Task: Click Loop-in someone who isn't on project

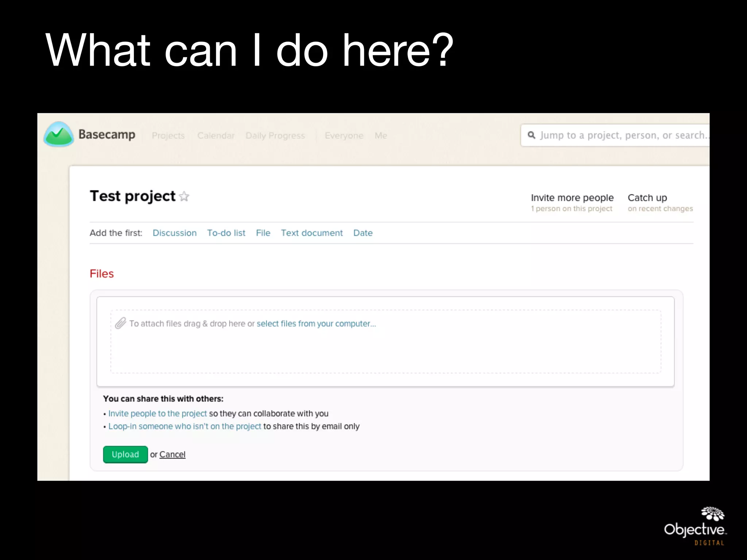Action: 185,426
